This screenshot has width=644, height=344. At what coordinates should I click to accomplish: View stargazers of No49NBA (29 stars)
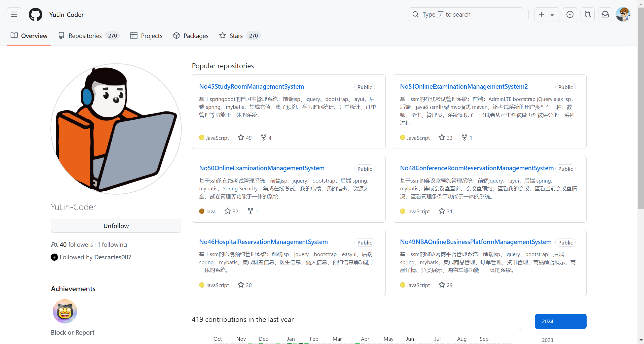[x=445, y=285]
